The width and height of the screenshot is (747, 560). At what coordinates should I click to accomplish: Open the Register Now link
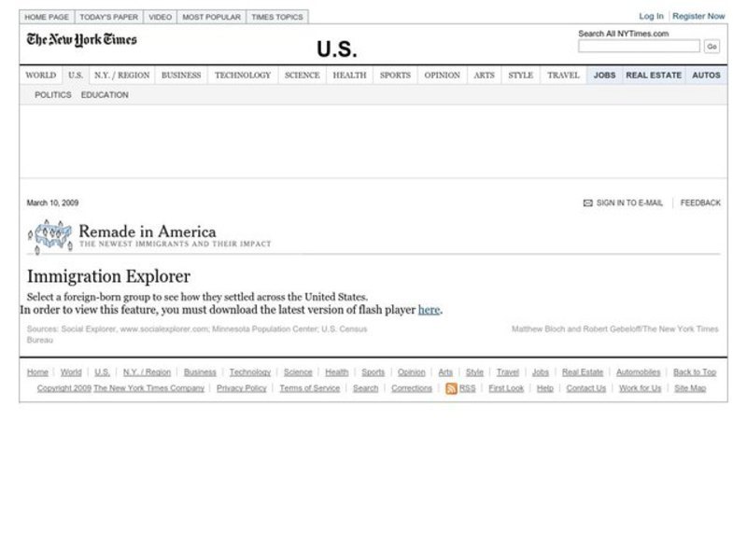pos(698,16)
